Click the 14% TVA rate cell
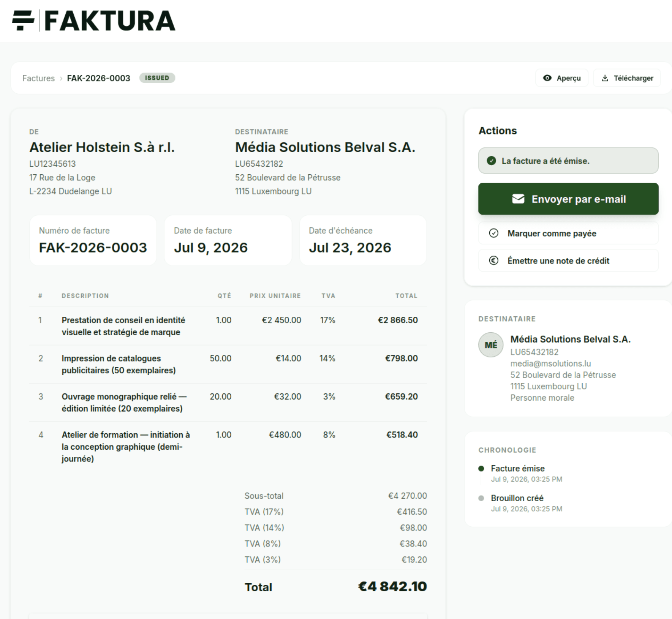This screenshot has width=672, height=619. 327,358
